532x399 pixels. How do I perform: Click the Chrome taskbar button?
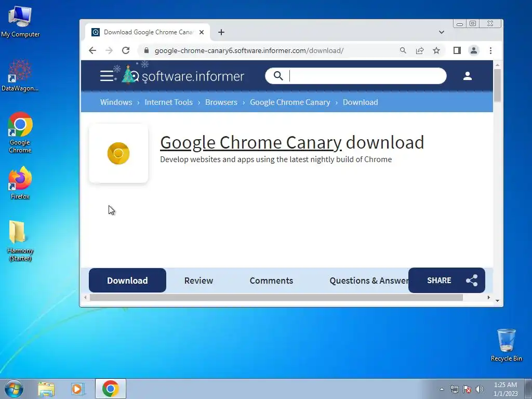coord(111,389)
